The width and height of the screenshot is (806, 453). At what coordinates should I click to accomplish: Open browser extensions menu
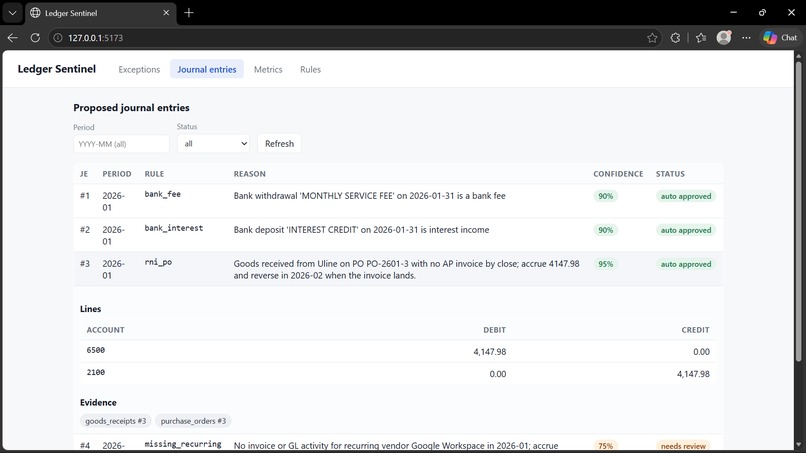pyautogui.click(x=675, y=38)
